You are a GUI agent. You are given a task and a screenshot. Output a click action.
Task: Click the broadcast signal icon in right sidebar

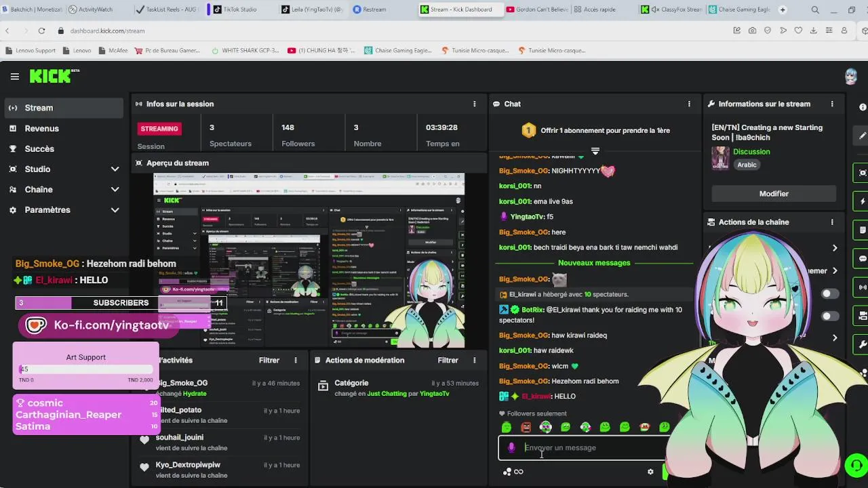[863, 287]
